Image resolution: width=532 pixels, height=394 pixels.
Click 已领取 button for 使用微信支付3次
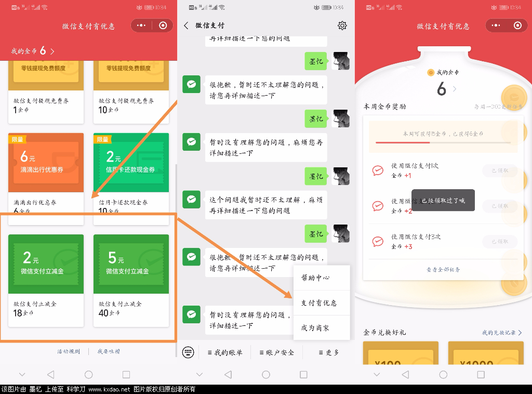[x=499, y=242]
